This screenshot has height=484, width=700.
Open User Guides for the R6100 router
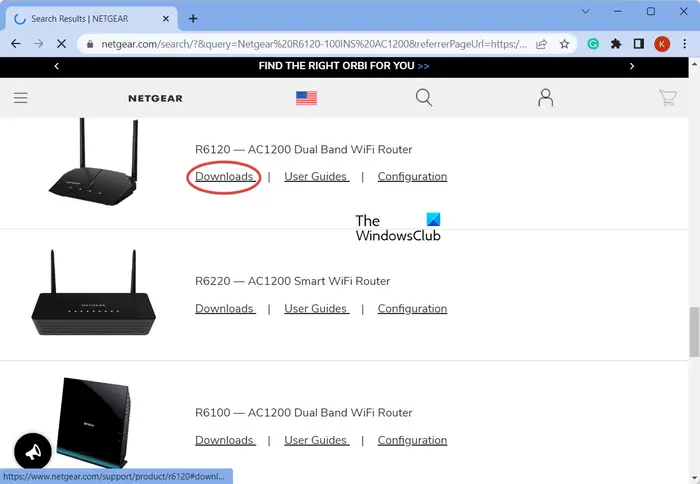[x=317, y=440]
